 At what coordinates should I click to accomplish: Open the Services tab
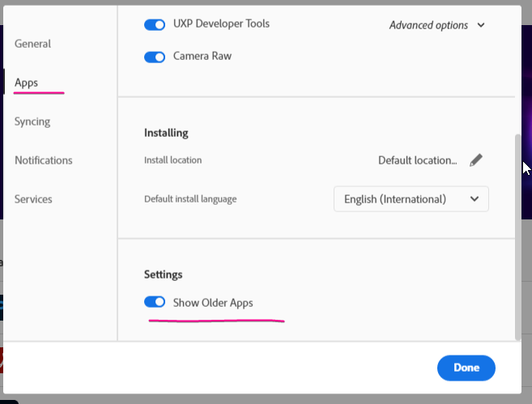pos(33,199)
